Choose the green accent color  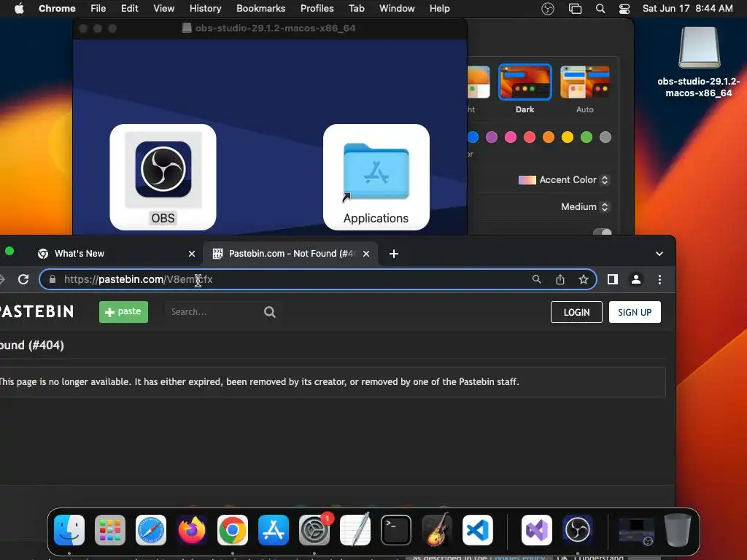pos(587,137)
